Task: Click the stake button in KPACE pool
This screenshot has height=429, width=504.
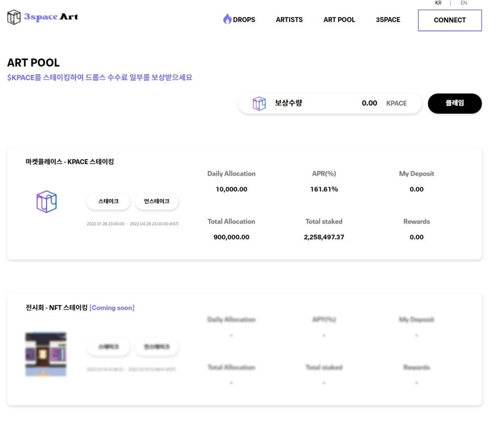Action: click(109, 201)
